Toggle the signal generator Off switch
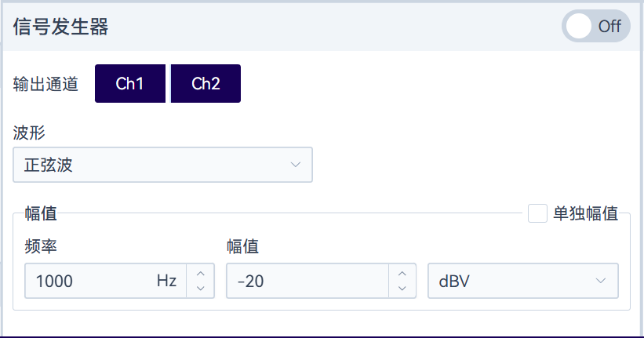This screenshot has width=644, height=338. click(x=595, y=26)
